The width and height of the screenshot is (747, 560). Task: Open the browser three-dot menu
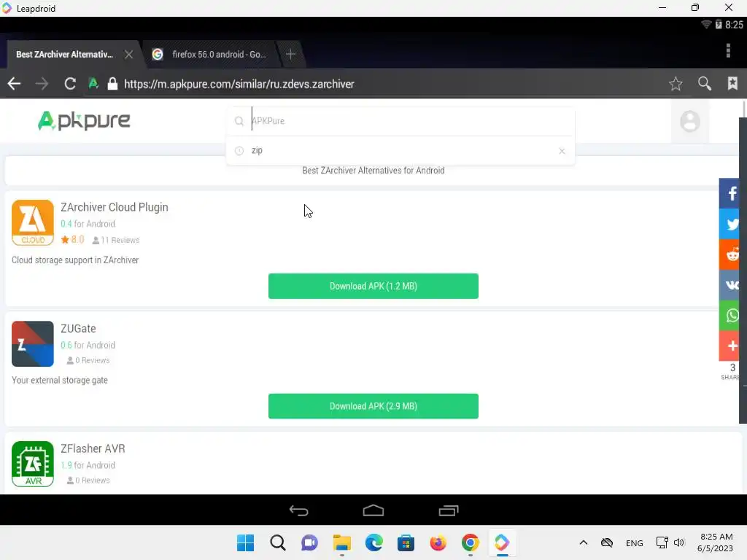click(728, 50)
